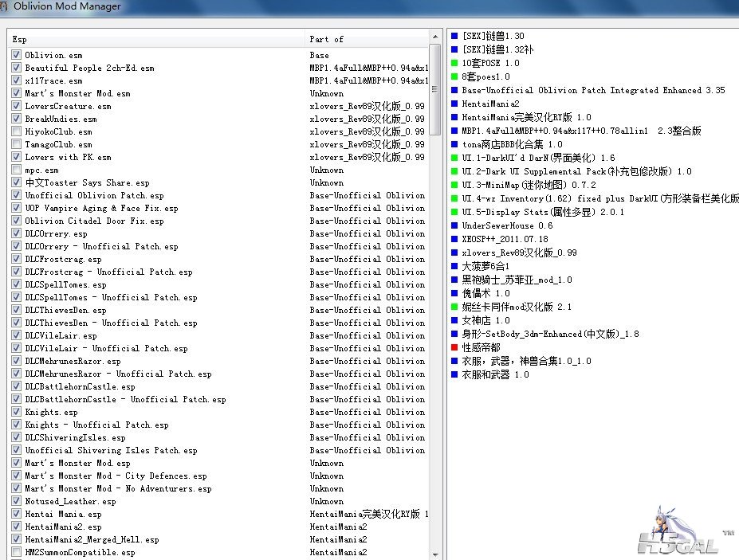Click the plugin list scroll up arrow

435,37
